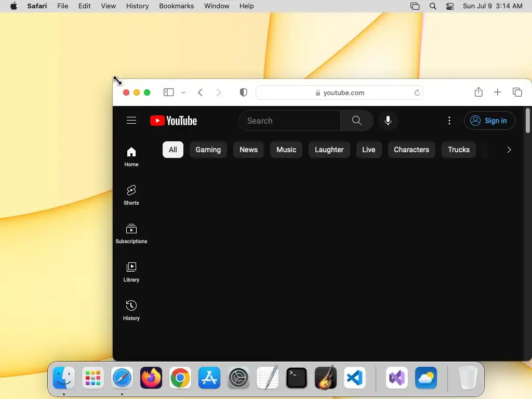Go forward one page in Safari

point(219,92)
